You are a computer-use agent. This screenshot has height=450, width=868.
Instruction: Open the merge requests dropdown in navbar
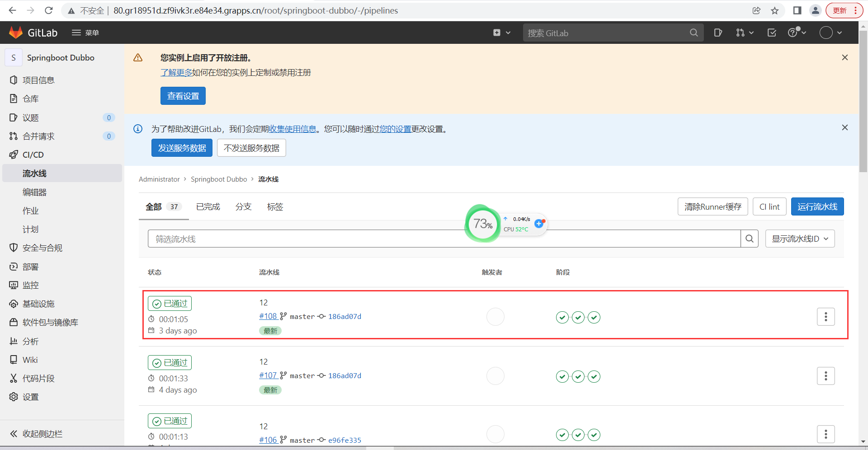[745, 33]
